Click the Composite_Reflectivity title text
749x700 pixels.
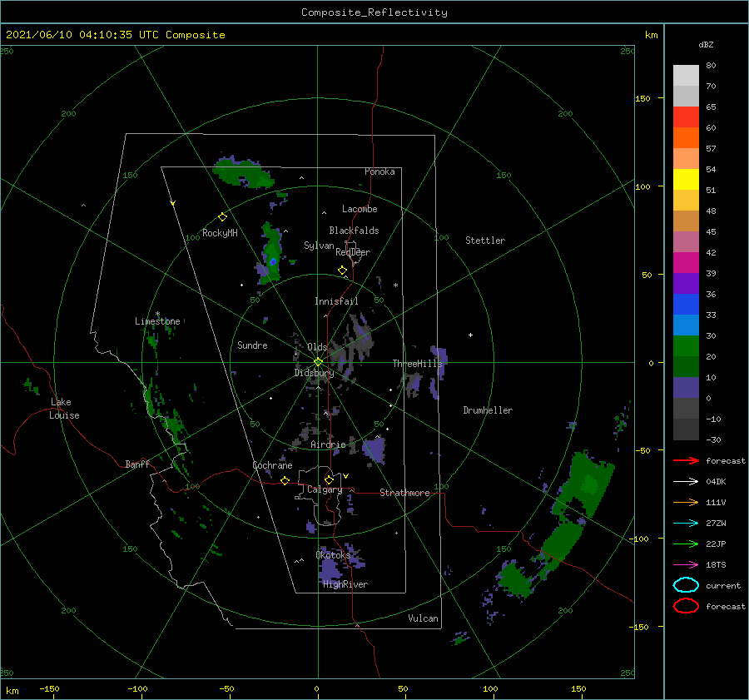pos(374,12)
